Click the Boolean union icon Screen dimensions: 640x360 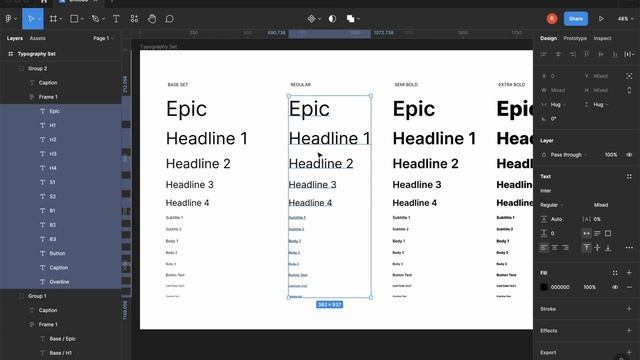350,19
